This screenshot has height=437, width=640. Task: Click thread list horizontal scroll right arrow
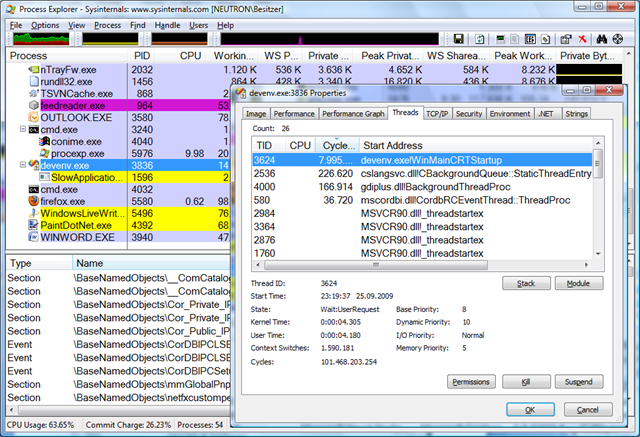point(587,265)
